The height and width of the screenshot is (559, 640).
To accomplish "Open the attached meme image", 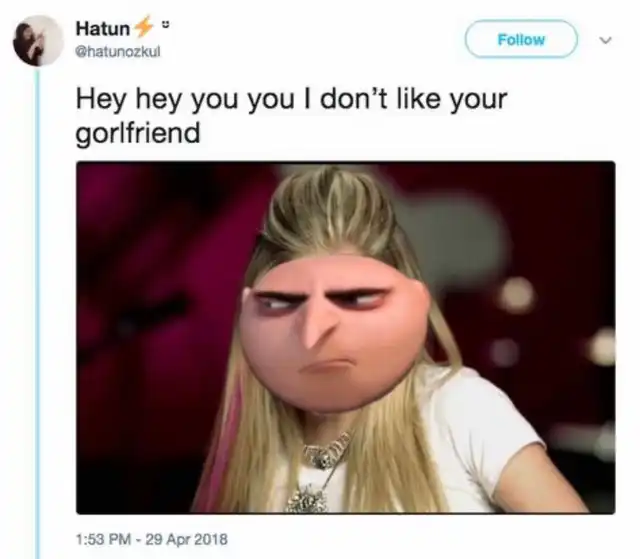I will click(346, 337).
